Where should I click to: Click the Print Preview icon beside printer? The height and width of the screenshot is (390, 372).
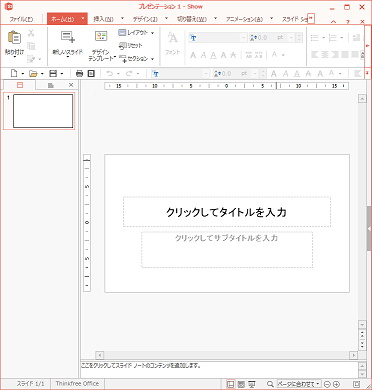[x=91, y=73]
